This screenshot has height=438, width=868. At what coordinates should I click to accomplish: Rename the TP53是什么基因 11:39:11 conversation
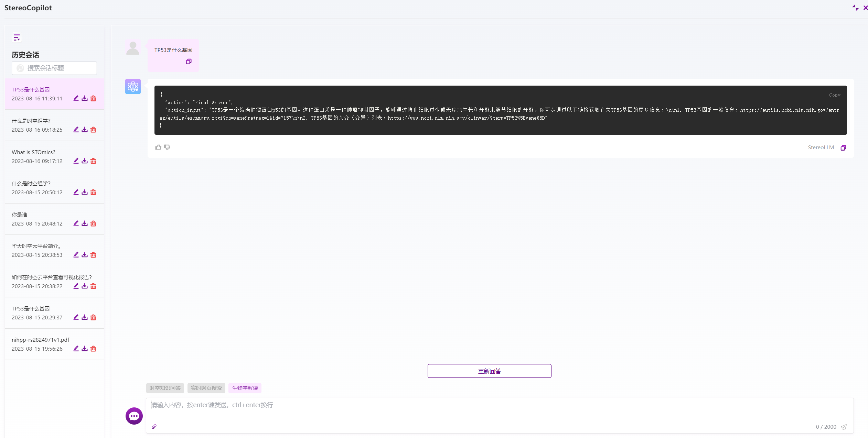tap(76, 98)
